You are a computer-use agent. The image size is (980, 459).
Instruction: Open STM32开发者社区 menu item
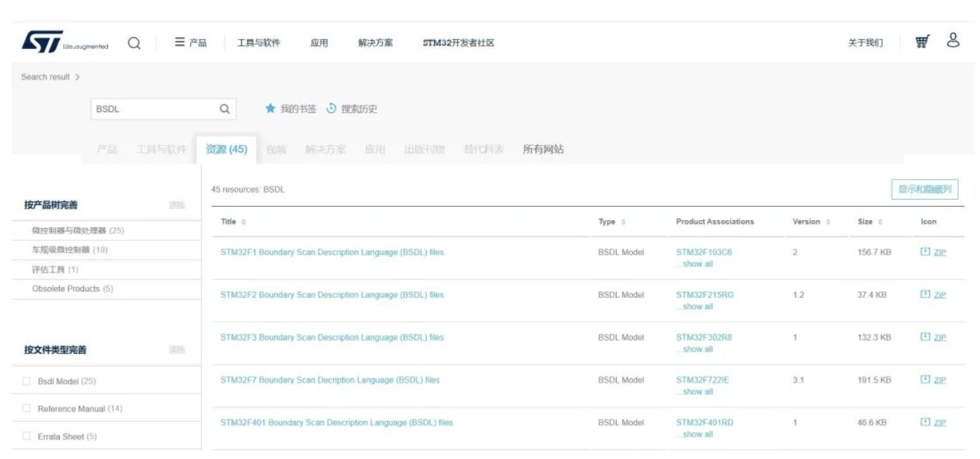(x=459, y=42)
